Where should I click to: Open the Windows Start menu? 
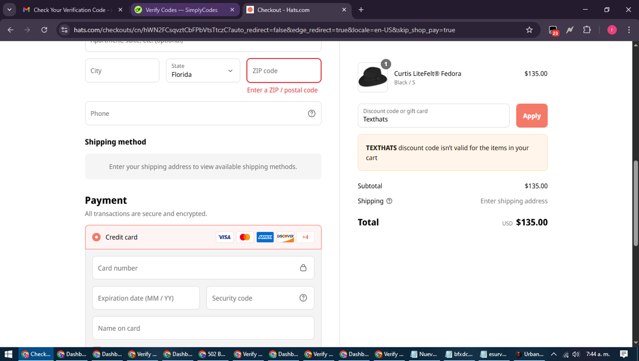[8, 354]
